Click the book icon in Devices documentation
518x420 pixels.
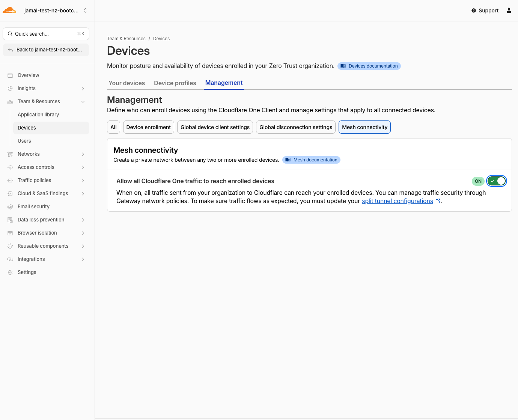click(343, 66)
